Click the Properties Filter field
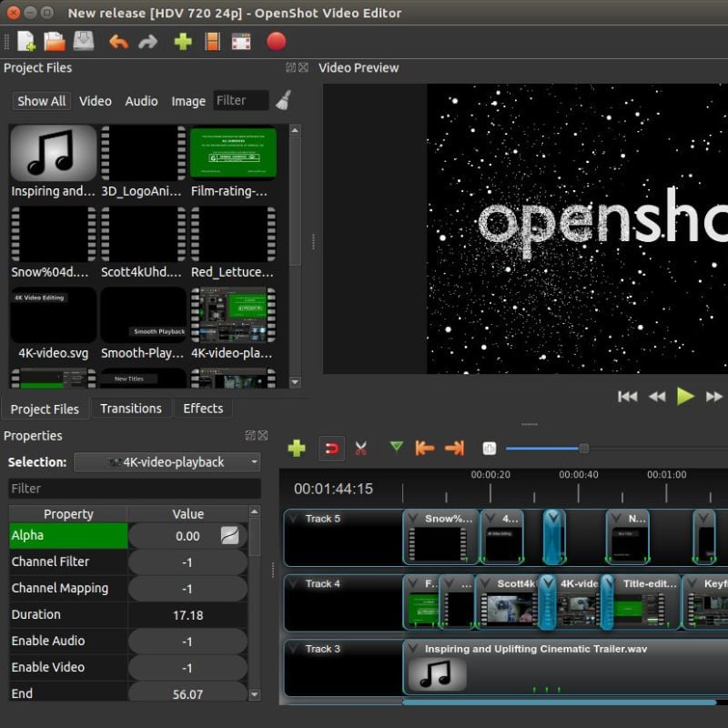728x728 pixels. point(135,489)
